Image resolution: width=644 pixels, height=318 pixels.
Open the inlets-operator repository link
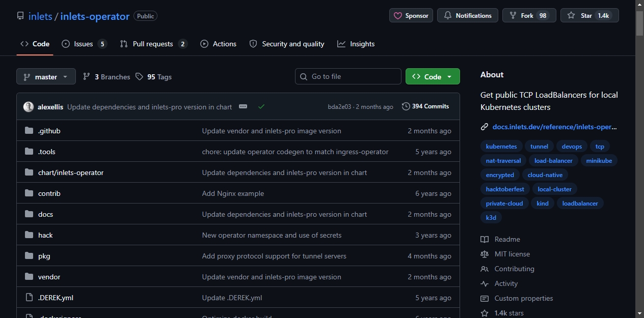pyautogui.click(x=95, y=16)
